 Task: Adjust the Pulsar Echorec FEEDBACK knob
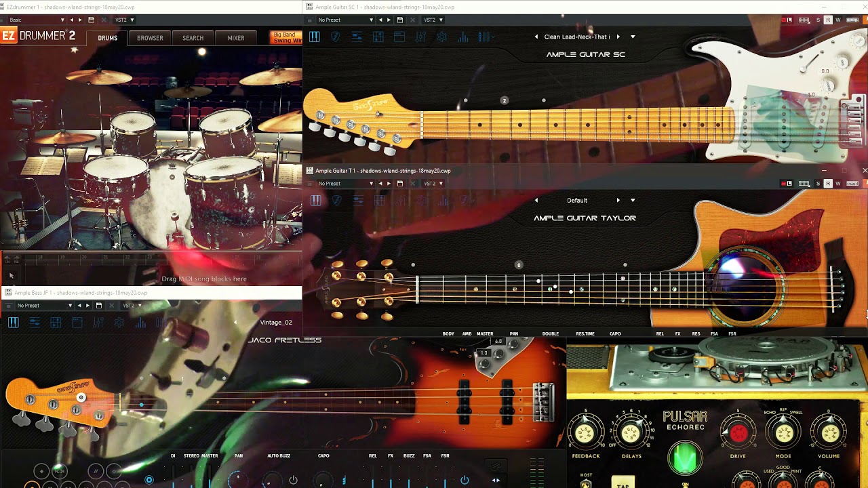pos(585,433)
